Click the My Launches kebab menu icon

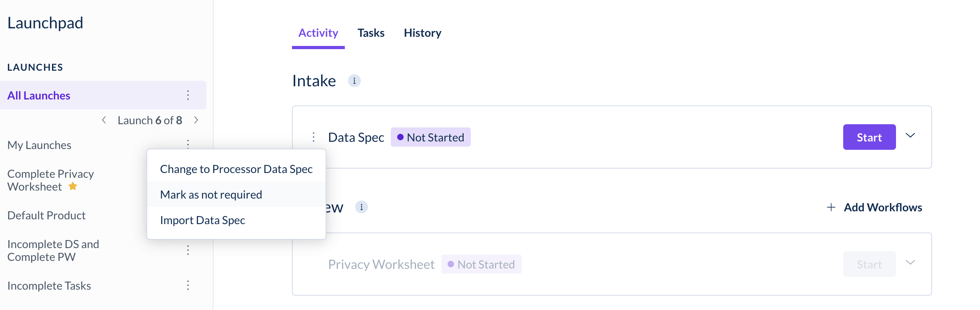(188, 144)
